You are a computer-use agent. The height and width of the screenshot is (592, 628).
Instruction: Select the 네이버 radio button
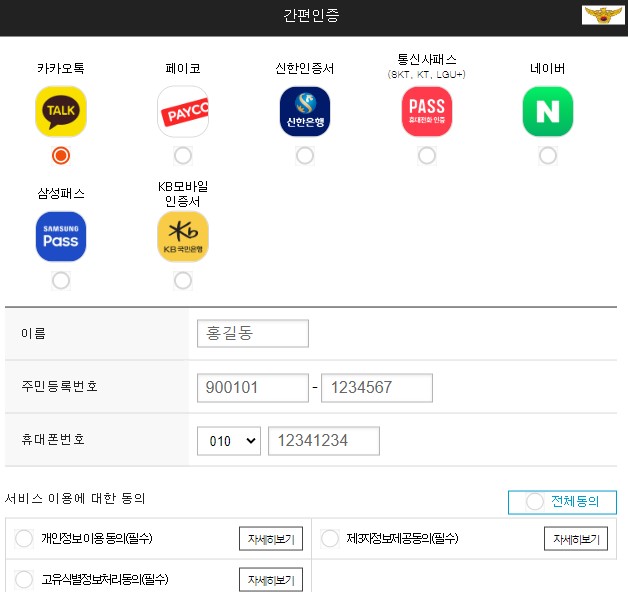548,155
